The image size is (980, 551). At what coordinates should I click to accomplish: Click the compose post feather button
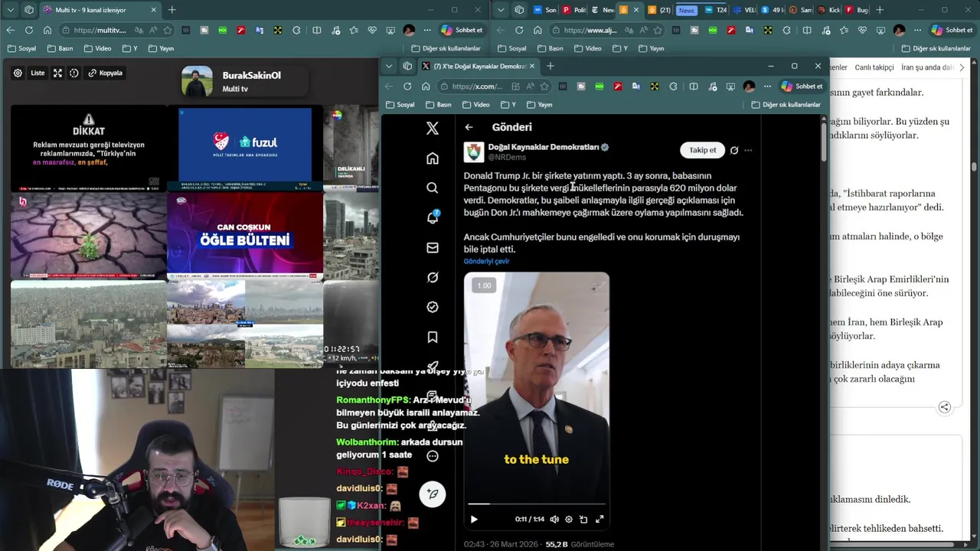pos(433,494)
